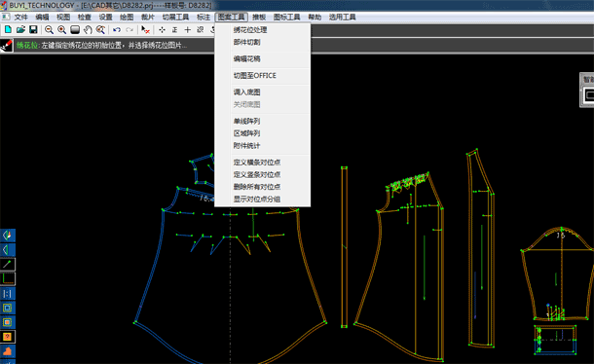Click the zoom in magnifier icon

[61, 29]
